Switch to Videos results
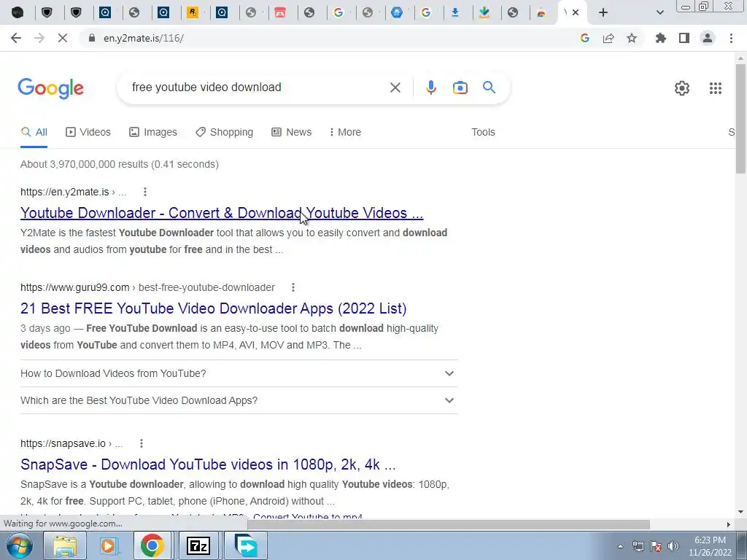Viewport: 747px width, 560px height. click(88, 132)
